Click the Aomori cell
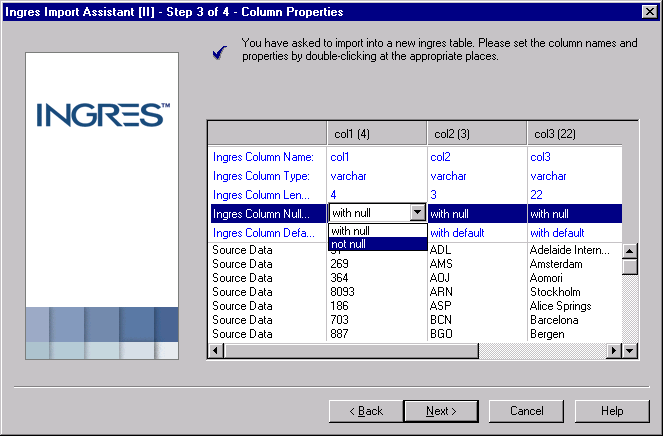 point(546,278)
